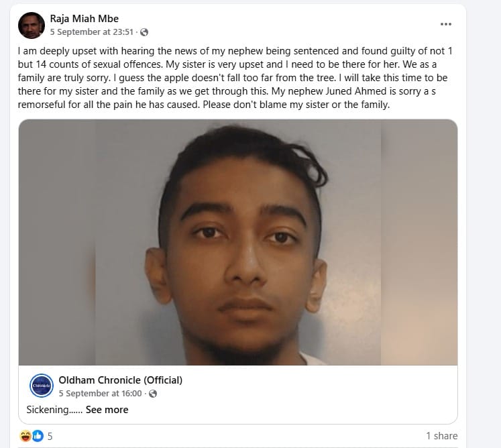Open the 5 September at 16:00 timestamp

[100, 394]
